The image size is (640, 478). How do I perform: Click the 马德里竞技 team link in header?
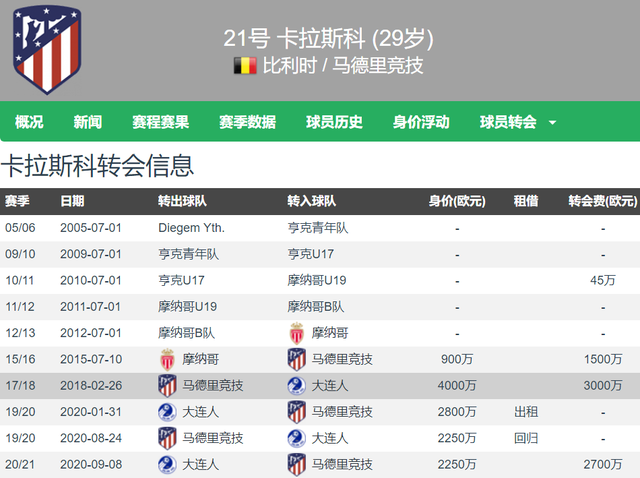click(378, 66)
